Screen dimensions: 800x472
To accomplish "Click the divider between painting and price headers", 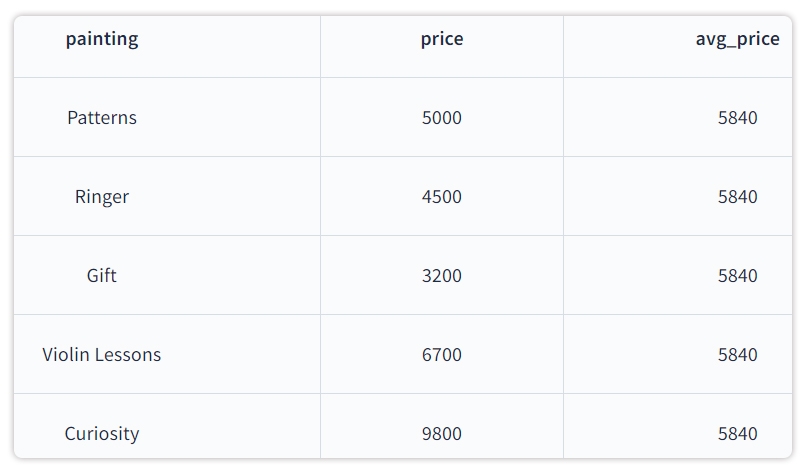I will [320, 46].
